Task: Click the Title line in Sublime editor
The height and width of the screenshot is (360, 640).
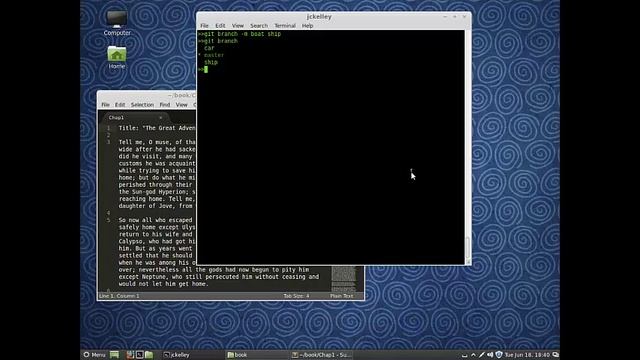Action: click(x=157, y=128)
